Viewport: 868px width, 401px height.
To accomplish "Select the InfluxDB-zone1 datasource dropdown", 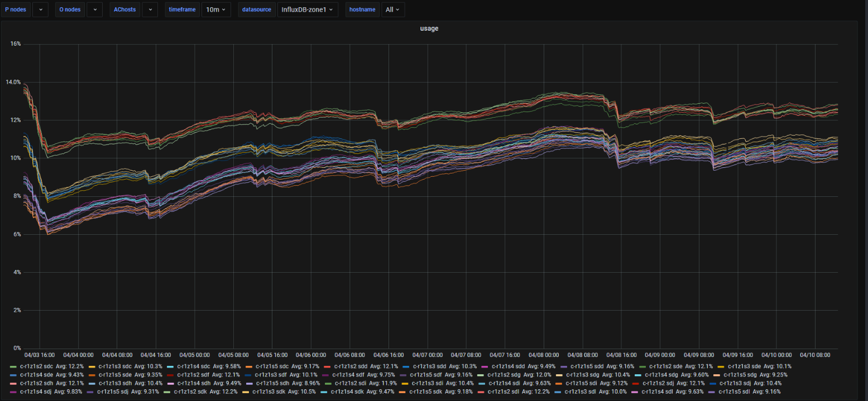I will (307, 9).
